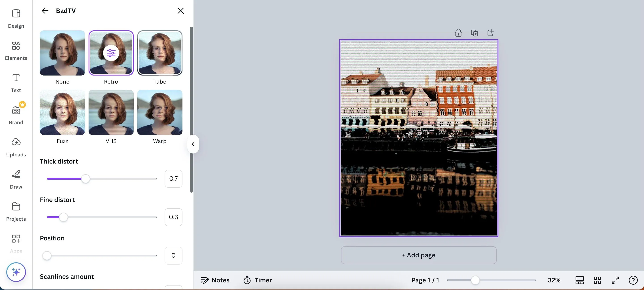Show page thumbnails view icon
The height and width of the screenshot is (290, 644).
point(580,280)
